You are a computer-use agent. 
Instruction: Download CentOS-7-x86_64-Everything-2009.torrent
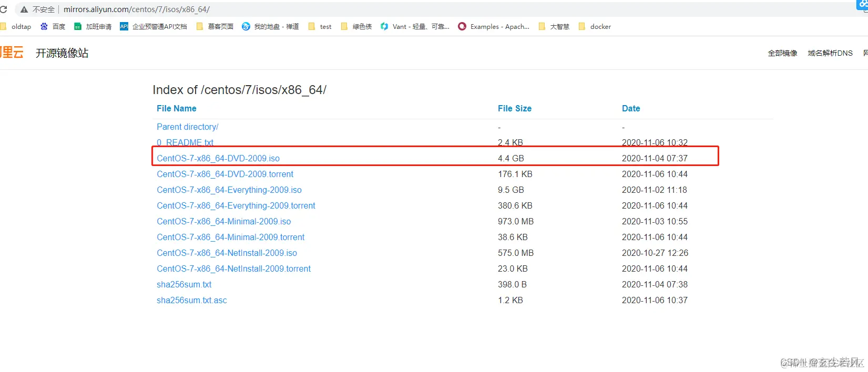(236, 205)
